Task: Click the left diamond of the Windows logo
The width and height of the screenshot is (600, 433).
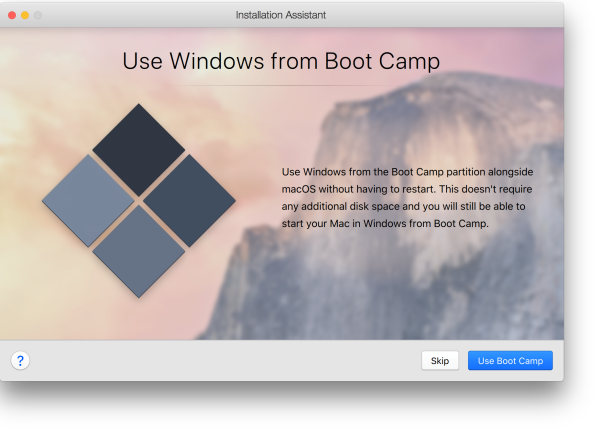Action: [87, 200]
